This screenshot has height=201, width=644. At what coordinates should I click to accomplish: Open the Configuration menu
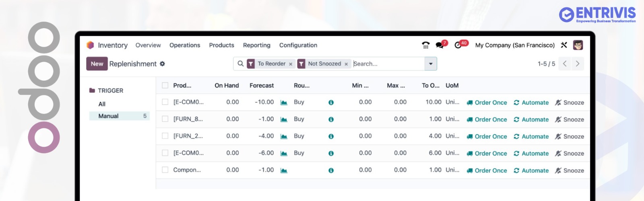tap(298, 45)
